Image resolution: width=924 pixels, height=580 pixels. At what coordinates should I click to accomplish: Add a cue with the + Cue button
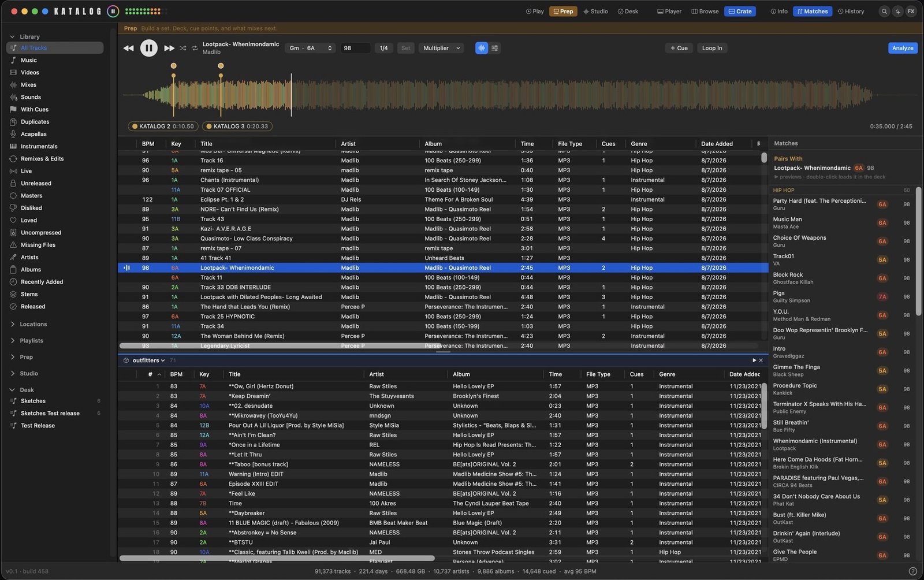(679, 48)
